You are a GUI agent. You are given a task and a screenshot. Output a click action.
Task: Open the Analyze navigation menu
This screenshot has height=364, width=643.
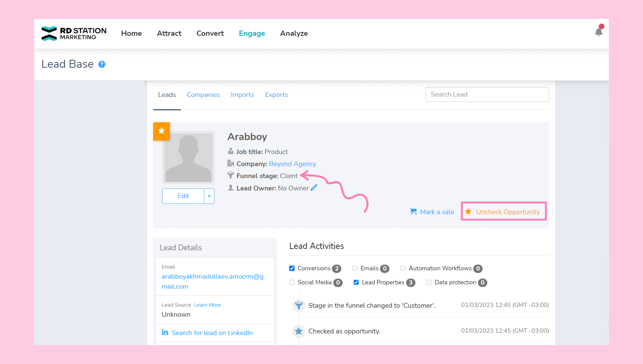click(x=294, y=33)
